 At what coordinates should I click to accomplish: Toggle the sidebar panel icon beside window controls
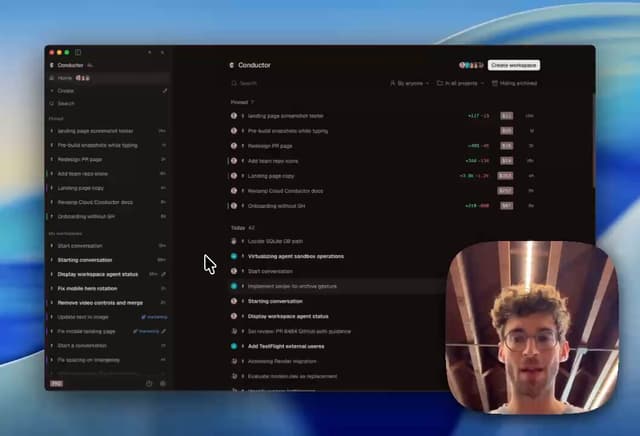[78, 52]
